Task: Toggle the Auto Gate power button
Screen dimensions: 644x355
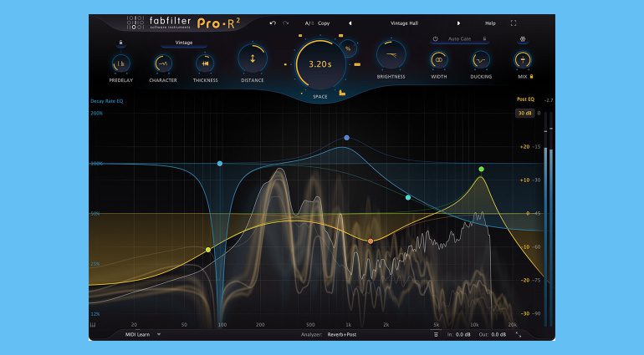Action: click(435, 39)
